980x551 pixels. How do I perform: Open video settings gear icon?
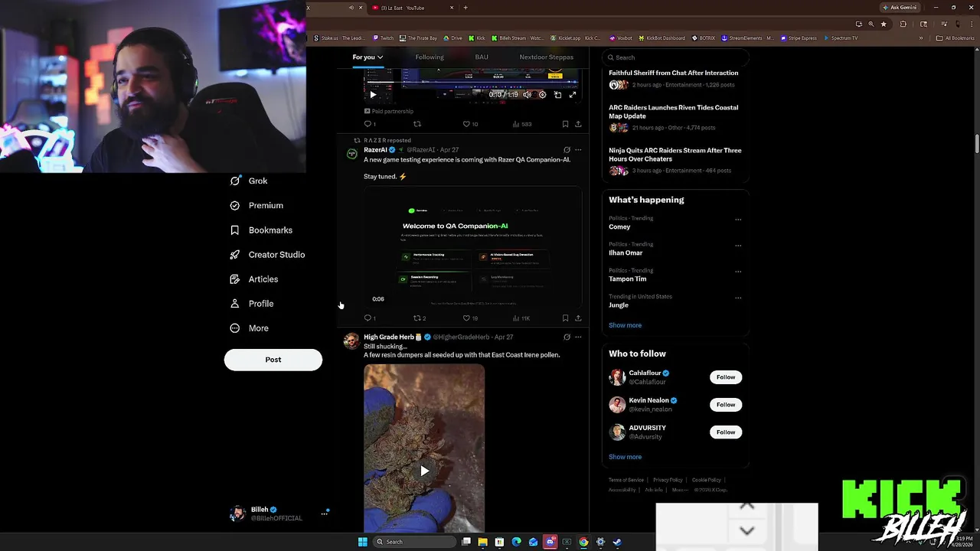tap(542, 95)
